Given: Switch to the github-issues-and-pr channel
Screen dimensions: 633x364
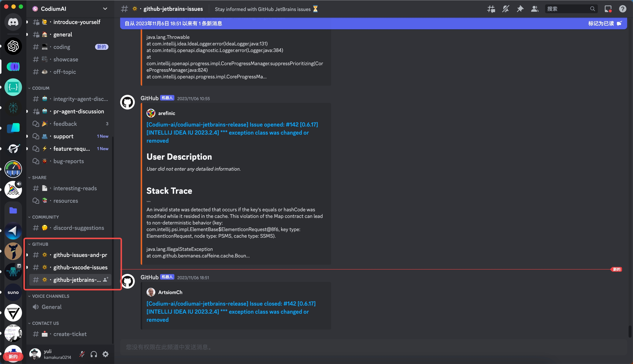Looking at the screenshot, I should click(x=80, y=255).
